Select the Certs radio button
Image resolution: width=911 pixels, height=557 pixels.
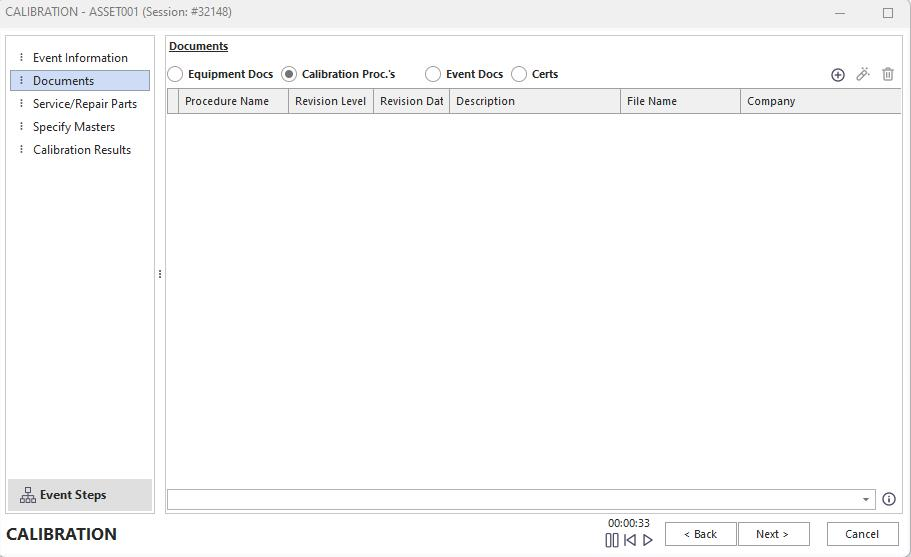point(519,74)
